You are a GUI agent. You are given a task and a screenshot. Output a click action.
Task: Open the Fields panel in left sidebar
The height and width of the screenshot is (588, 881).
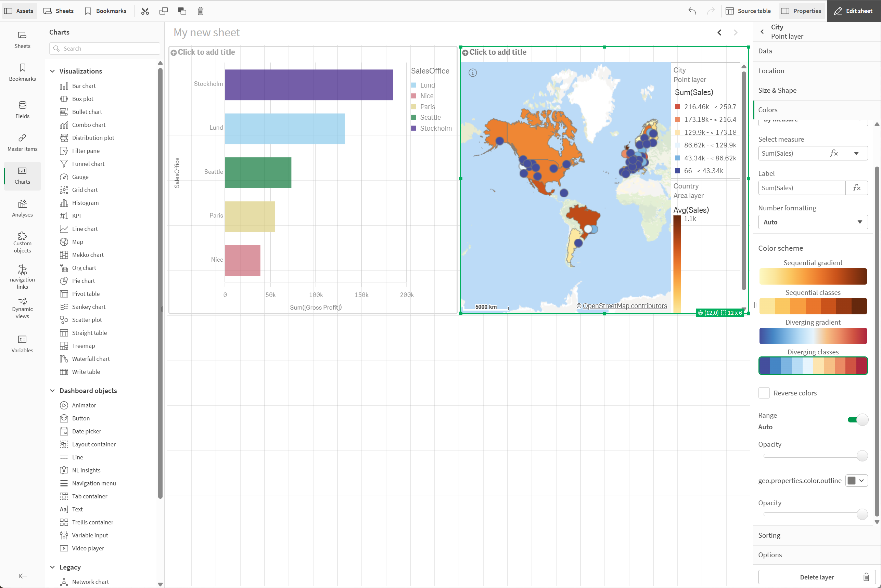click(22, 109)
